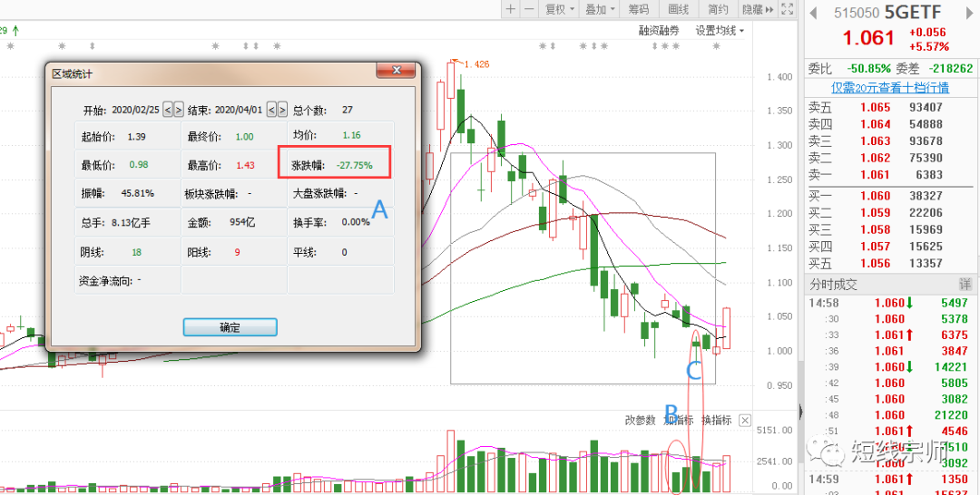The image size is (980, 495).
Task: Click the 融资融券 label
Action: click(659, 30)
